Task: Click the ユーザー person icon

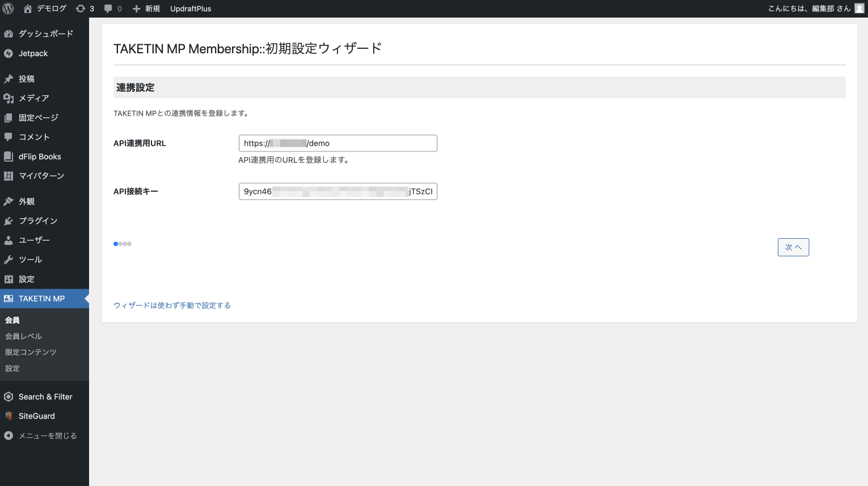Action: click(9, 240)
